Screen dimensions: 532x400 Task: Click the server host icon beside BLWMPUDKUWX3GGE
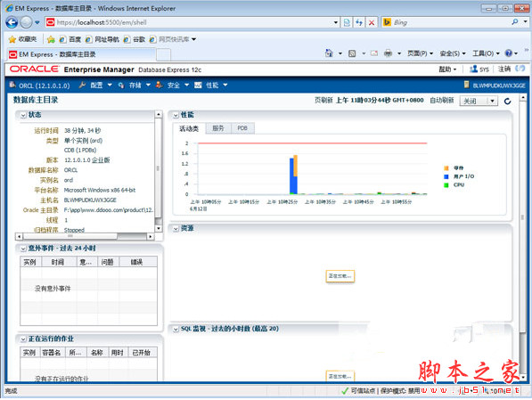tap(467, 85)
